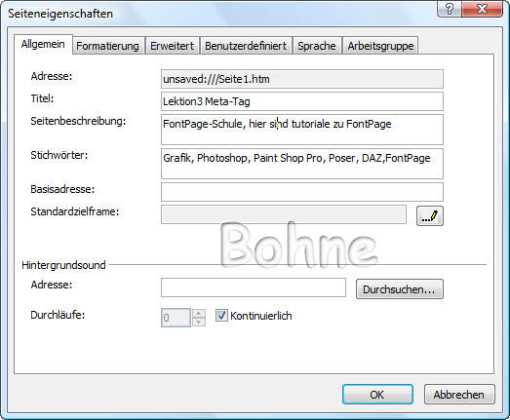Increase Durchläufe with the up arrow

click(x=199, y=314)
